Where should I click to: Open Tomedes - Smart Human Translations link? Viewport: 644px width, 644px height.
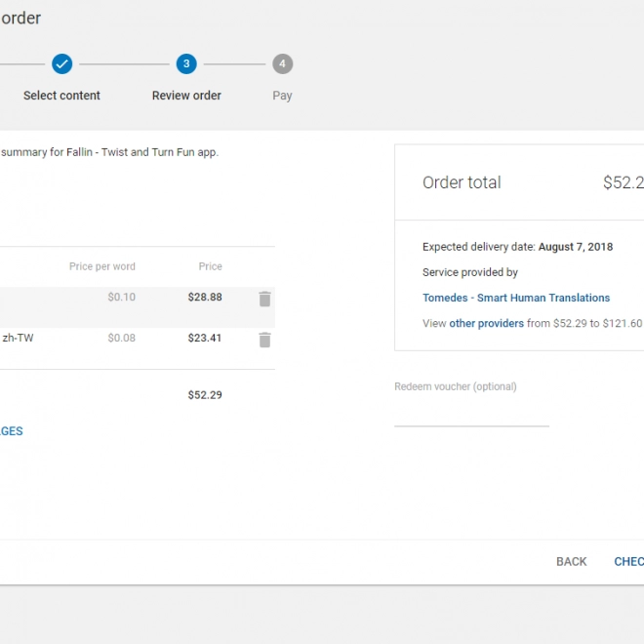[516, 298]
